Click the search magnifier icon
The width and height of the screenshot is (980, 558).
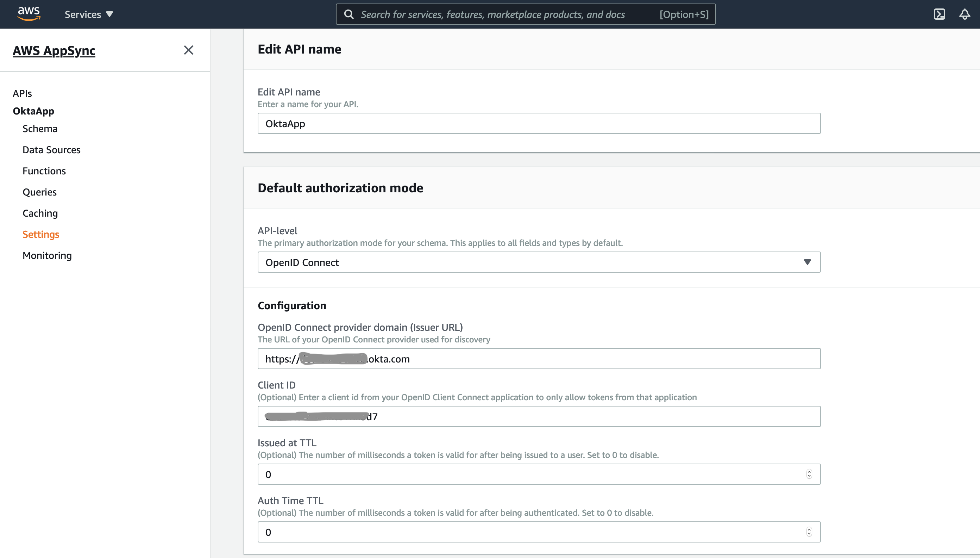(348, 14)
